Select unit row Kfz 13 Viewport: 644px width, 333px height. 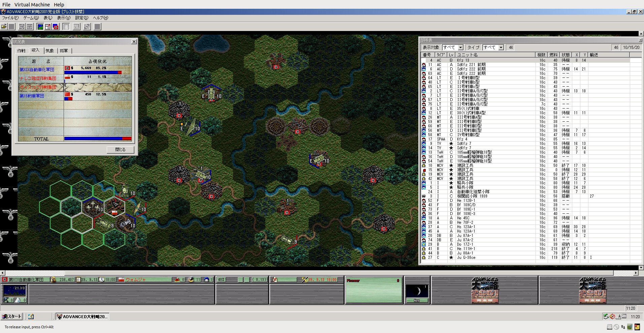(x=525, y=60)
